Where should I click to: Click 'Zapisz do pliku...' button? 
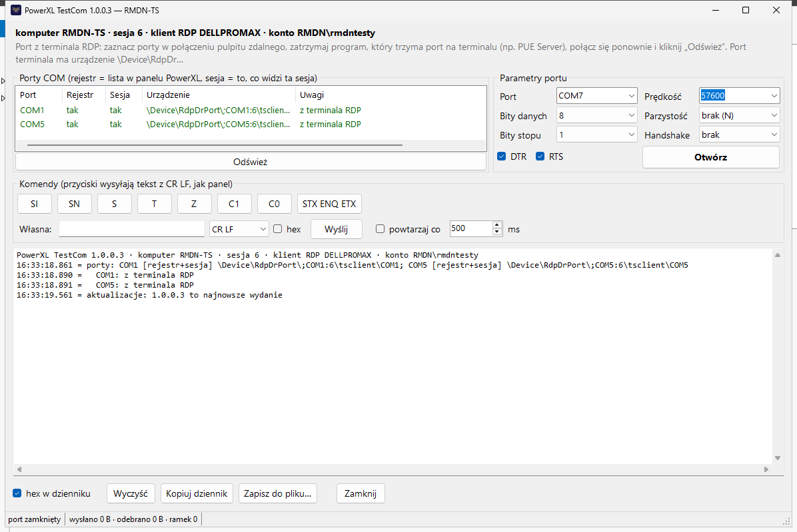277,493
